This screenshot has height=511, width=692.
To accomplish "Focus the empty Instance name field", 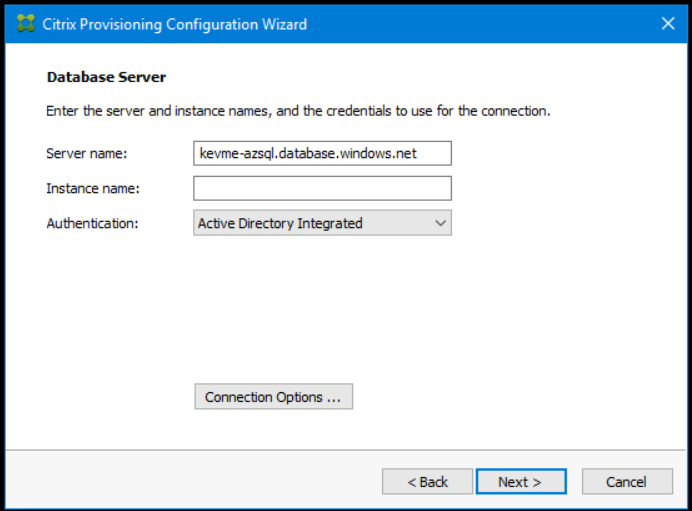I will click(x=322, y=188).
